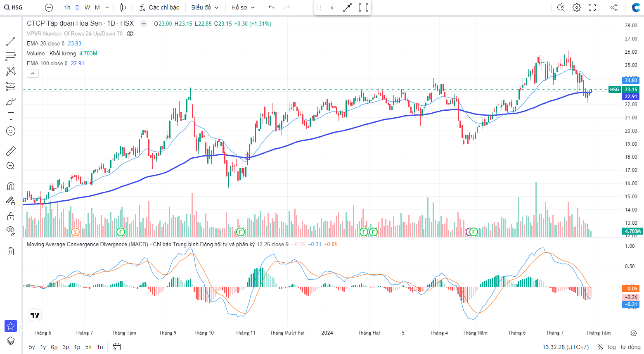Open Biểu đồ layout dropdown

click(x=205, y=7)
